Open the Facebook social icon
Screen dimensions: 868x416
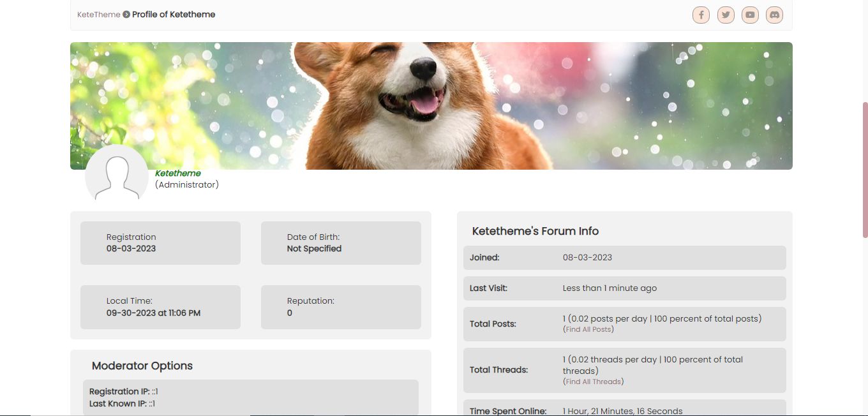click(701, 15)
